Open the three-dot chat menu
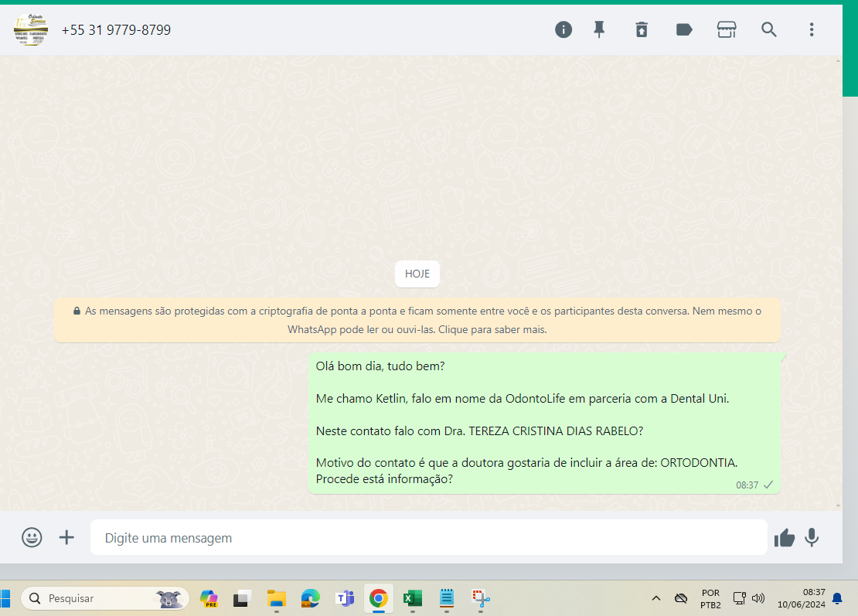 coord(812,29)
